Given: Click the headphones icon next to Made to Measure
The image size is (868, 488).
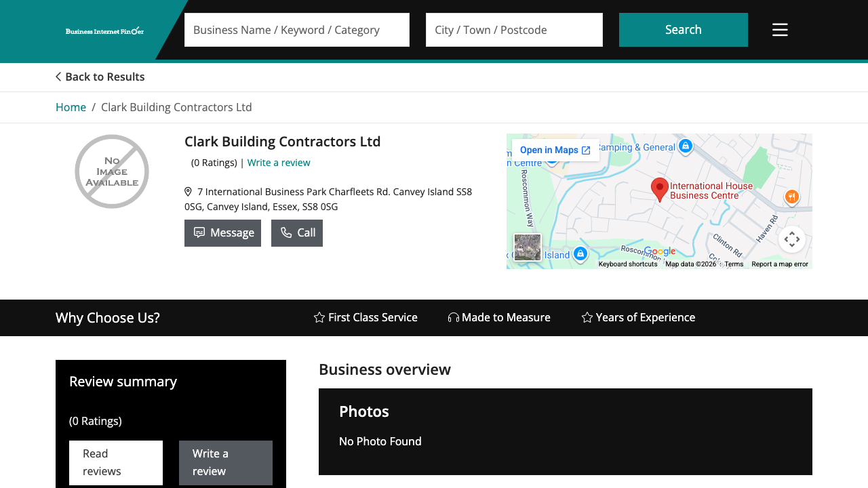Looking at the screenshot, I should point(452,317).
